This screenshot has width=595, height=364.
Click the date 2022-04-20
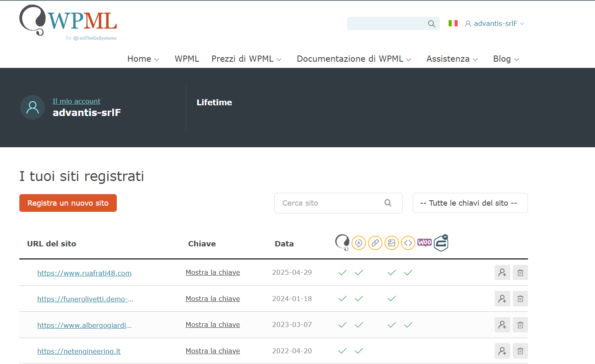click(x=292, y=351)
